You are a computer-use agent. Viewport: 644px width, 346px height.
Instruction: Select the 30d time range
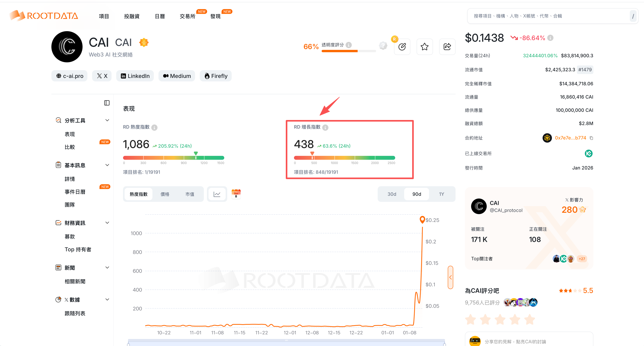[x=392, y=194]
